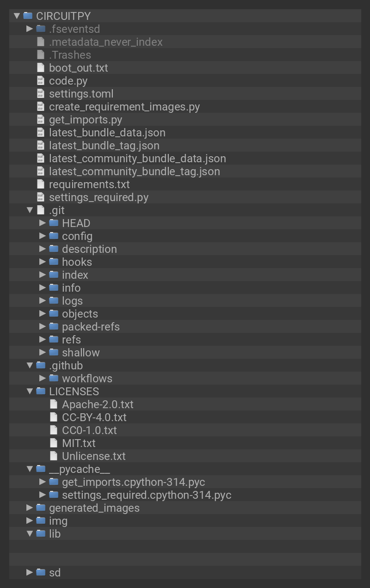Select create_requirement_images.py file name
Image resolution: width=370 pixels, height=588 pixels.
[x=124, y=107]
